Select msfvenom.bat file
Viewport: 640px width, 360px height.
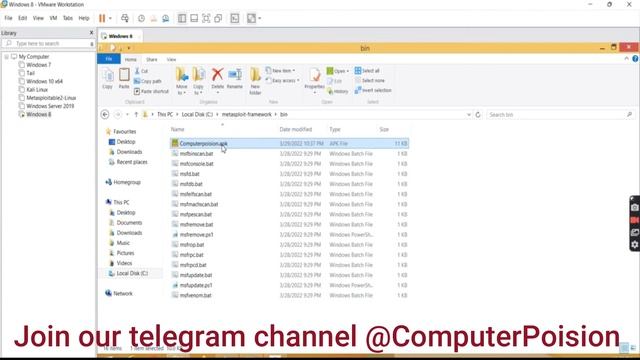(x=289, y=295)
